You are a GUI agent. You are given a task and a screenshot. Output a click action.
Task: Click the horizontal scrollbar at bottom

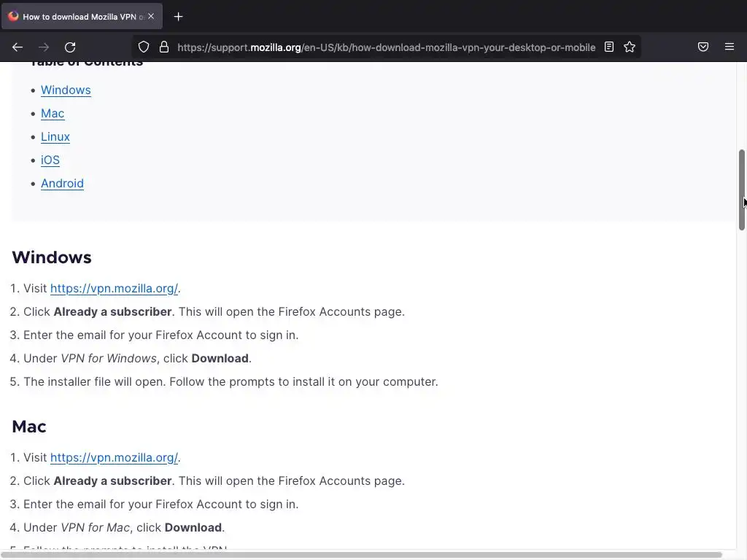tap(362, 555)
